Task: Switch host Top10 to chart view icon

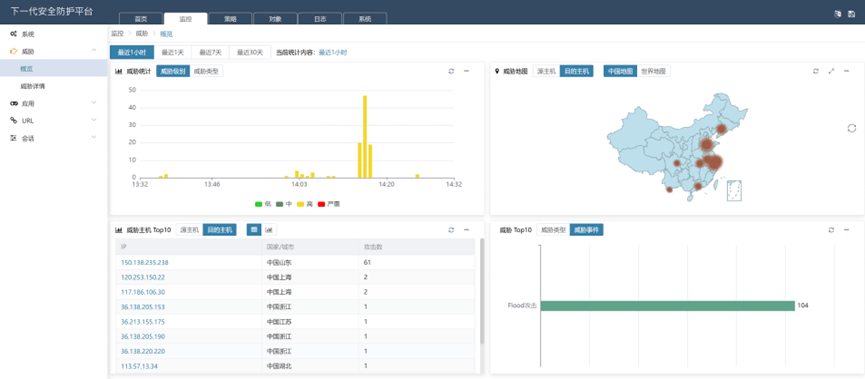Action: coord(269,229)
